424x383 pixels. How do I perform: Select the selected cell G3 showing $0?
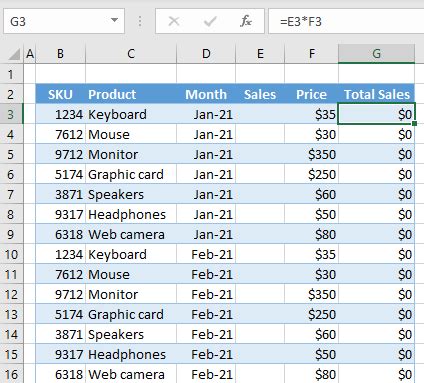(x=376, y=114)
